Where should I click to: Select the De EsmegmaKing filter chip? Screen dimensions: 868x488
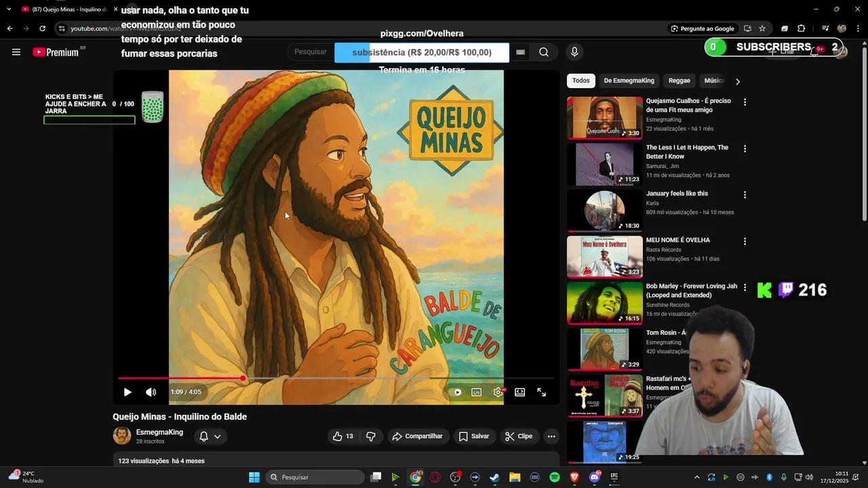click(629, 81)
